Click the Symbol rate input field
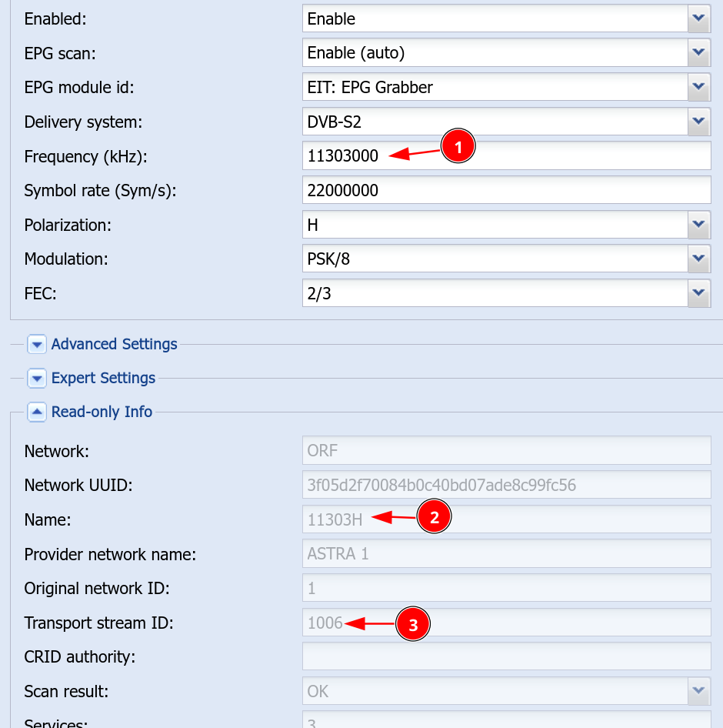The width and height of the screenshot is (723, 728). tap(506, 190)
